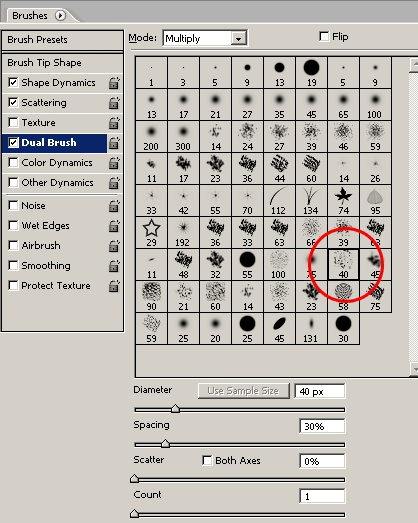Switch to the Brushes tab
Viewport: 418px width, 523px height.
(x=30, y=16)
